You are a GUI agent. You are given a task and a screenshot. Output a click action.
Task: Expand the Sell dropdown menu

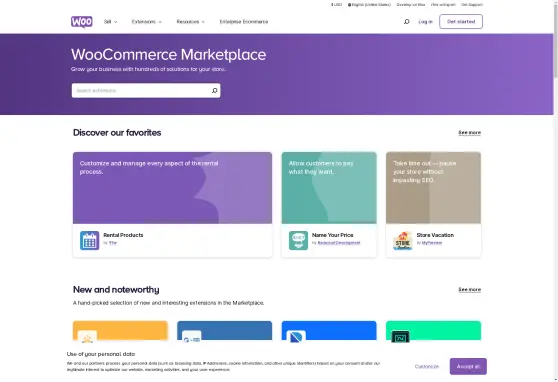click(110, 22)
